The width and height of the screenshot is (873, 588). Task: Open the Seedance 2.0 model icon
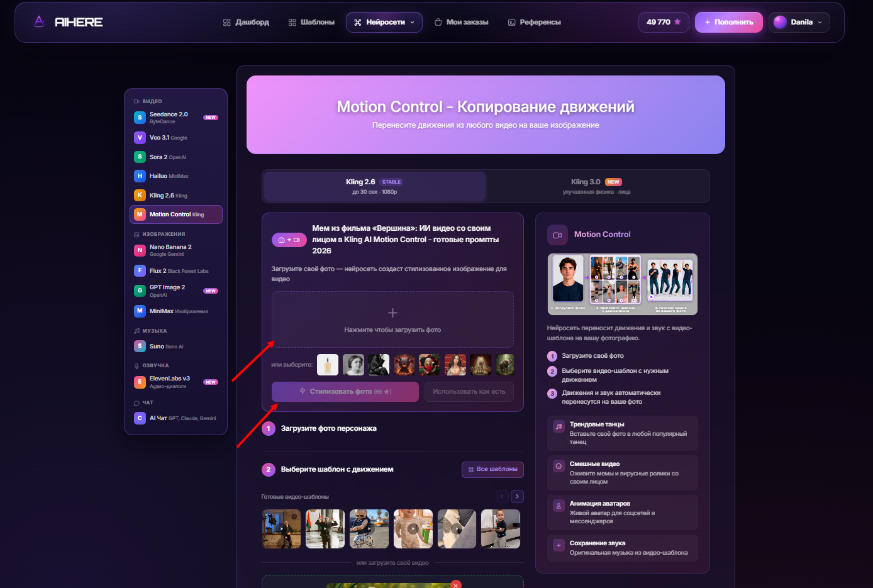click(140, 118)
